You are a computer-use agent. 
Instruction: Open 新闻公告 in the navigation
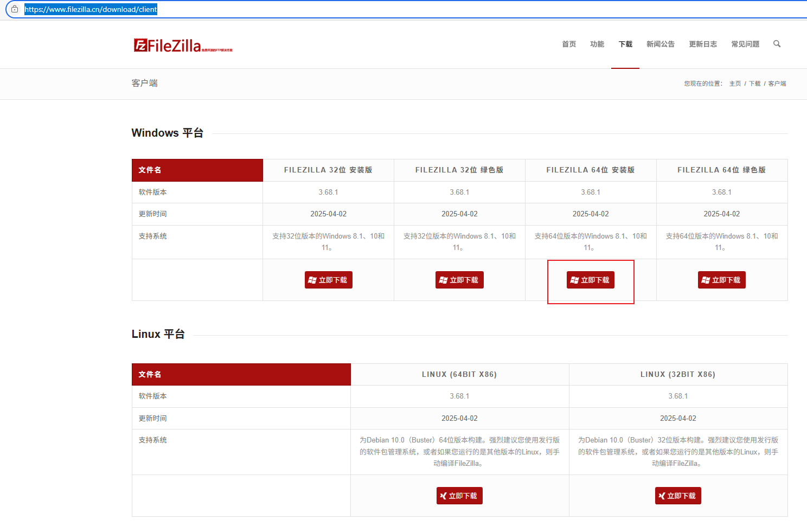tap(661, 44)
